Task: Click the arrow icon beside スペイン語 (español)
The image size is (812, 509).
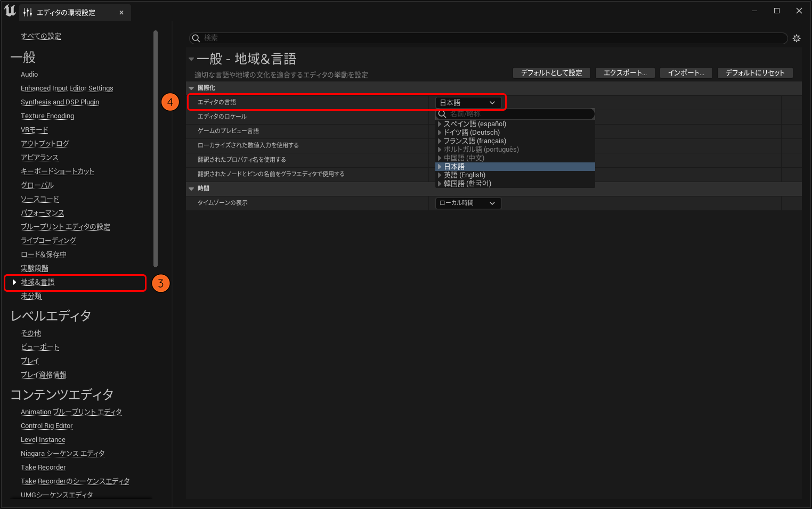Action: [440, 124]
